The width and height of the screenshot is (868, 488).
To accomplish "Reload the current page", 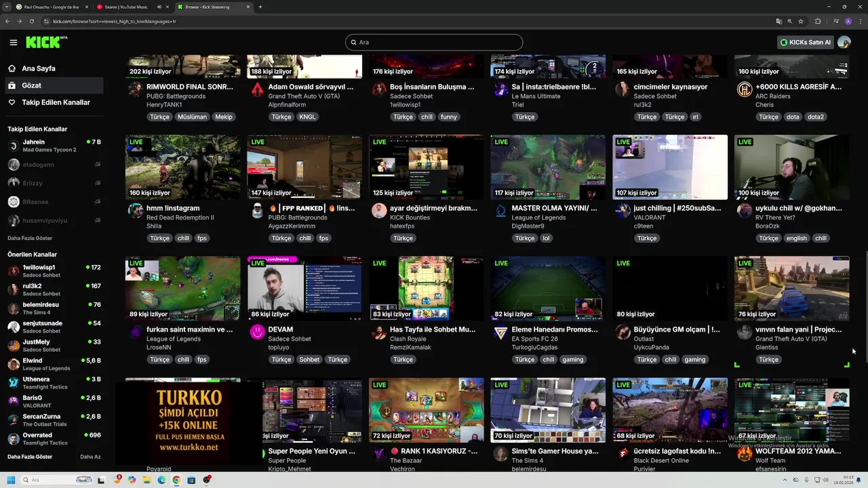I will (32, 21).
